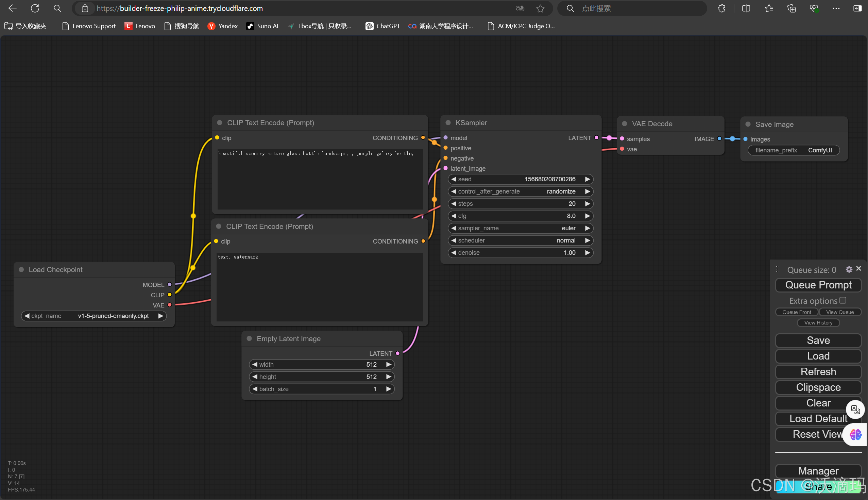Enable the Extra options checkbox

click(843, 300)
